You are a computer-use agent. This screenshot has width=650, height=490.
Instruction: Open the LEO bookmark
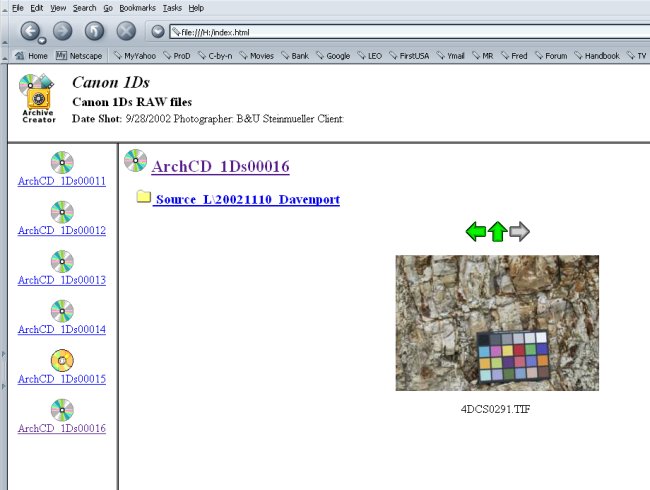(x=370, y=56)
